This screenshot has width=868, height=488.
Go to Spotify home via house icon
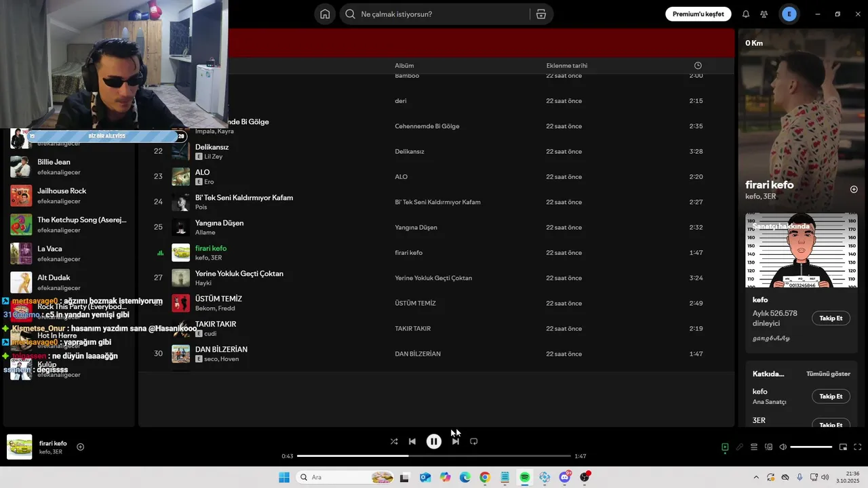point(325,14)
